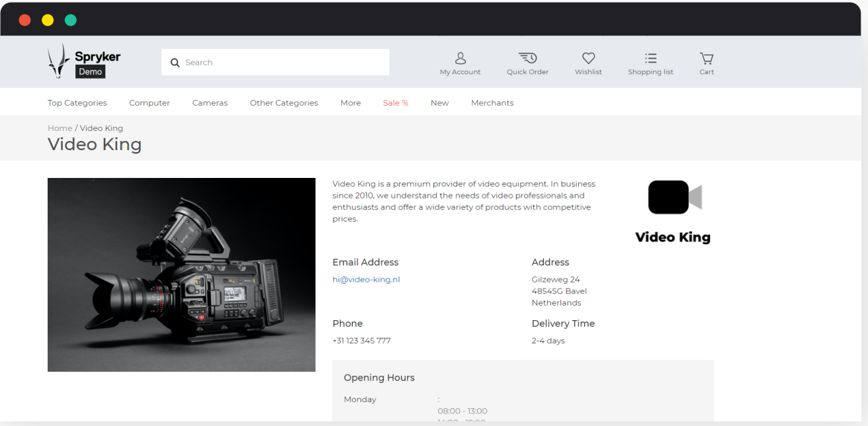Click the Email Address heading
The image size is (868, 426).
point(365,262)
